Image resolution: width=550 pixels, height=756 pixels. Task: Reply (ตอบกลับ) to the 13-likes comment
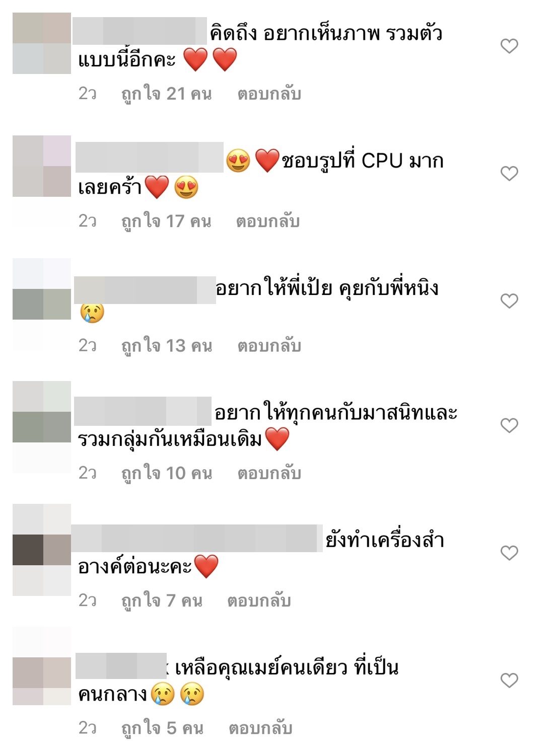(269, 346)
